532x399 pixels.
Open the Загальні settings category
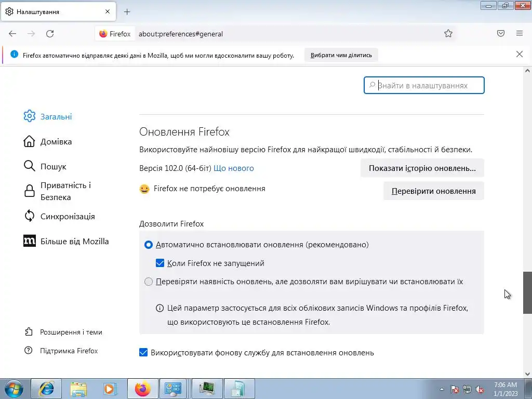[x=48, y=116]
